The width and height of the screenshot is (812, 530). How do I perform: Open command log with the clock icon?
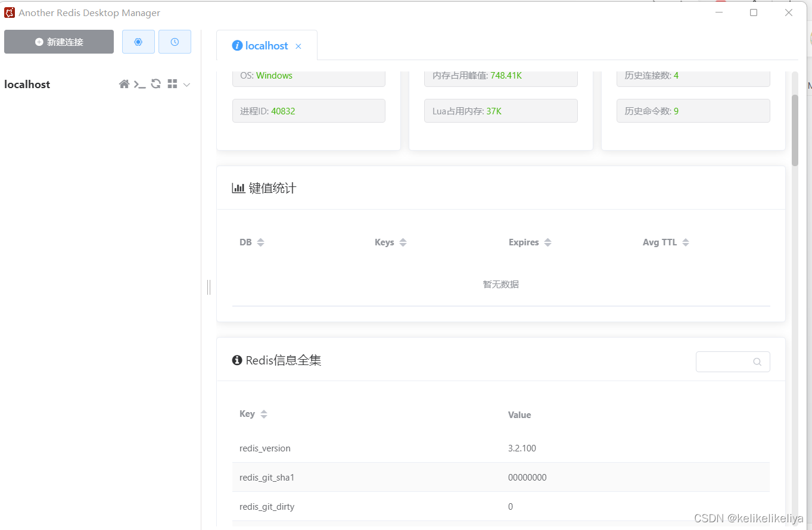click(175, 42)
